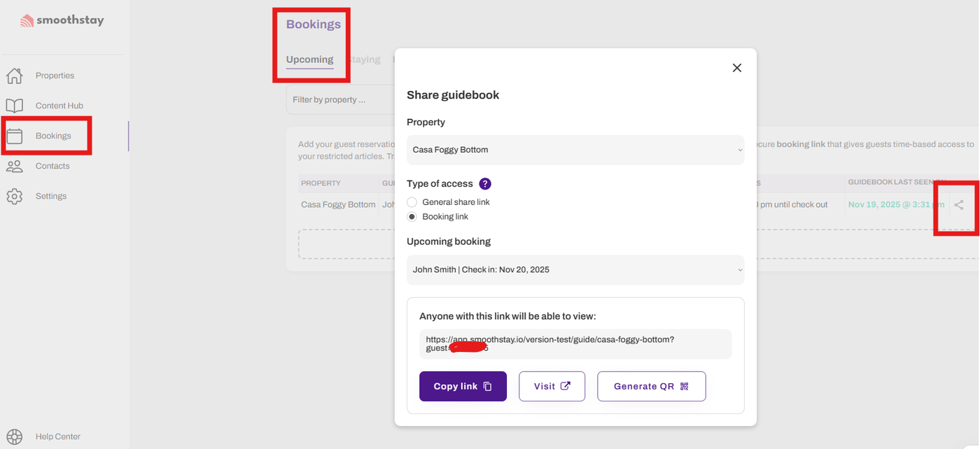Select the Booking link radio option

point(412,217)
